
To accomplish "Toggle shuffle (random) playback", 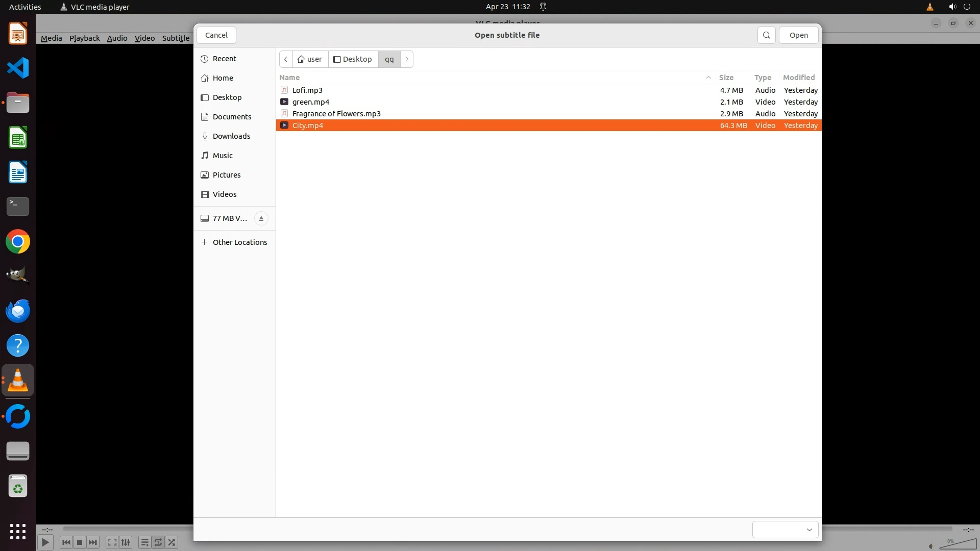I will [172, 542].
